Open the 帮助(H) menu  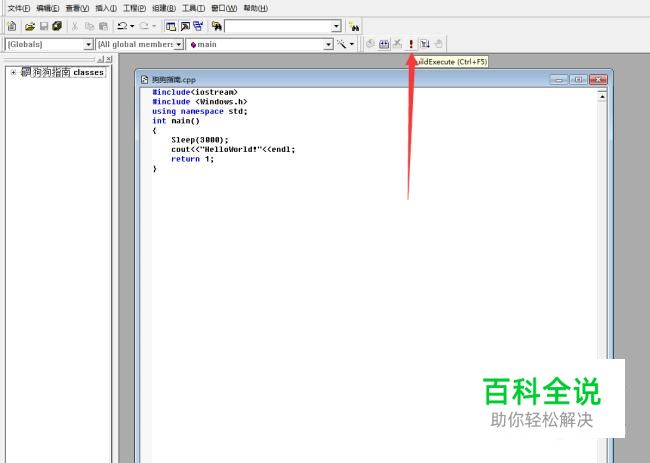[255, 8]
